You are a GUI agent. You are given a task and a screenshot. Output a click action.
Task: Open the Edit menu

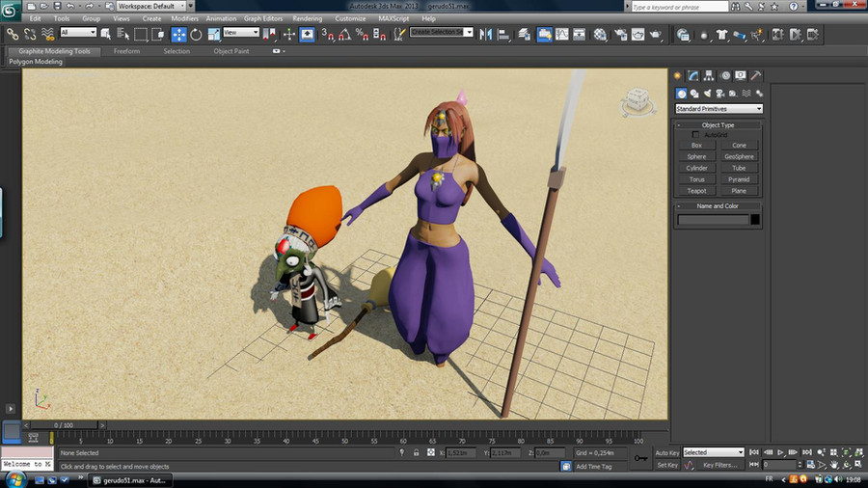(36, 19)
